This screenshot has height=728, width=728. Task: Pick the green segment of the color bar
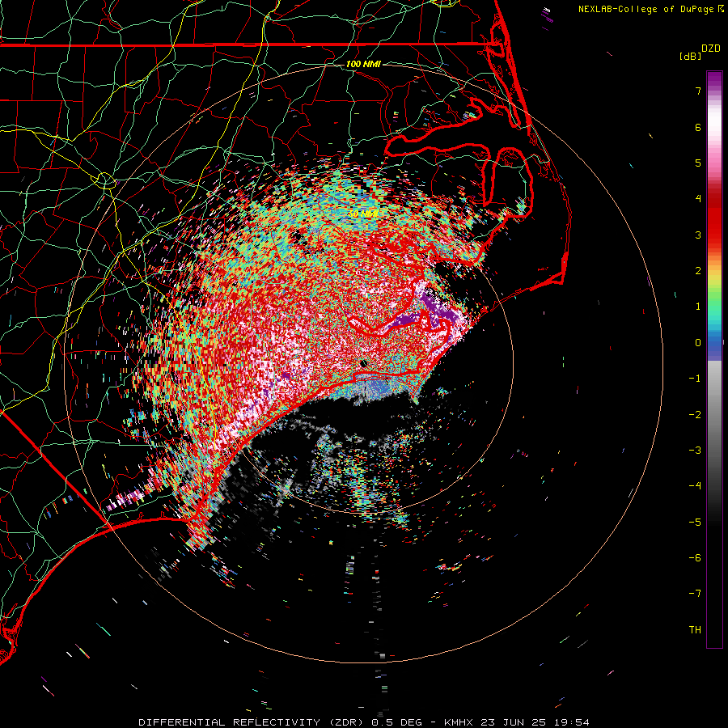click(x=714, y=297)
